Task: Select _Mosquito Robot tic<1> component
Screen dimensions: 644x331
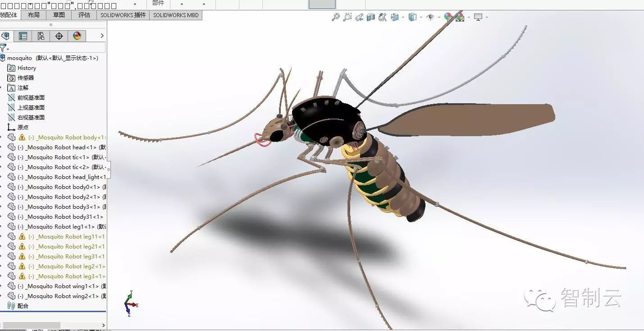Action: [57, 157]
